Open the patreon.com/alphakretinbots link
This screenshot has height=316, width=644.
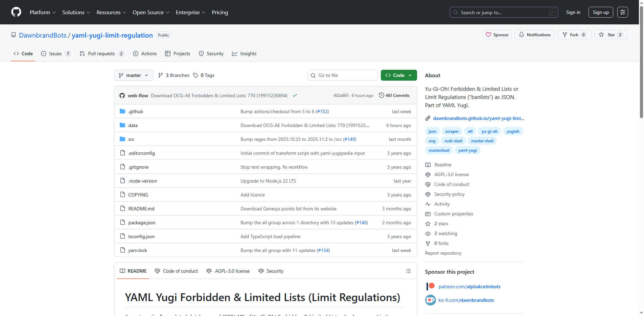pyautogui.click(x=469, y=287)
